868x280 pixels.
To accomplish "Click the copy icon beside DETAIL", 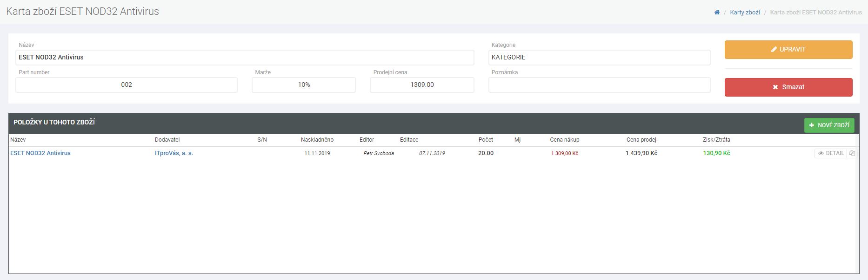I will (852, 153).
